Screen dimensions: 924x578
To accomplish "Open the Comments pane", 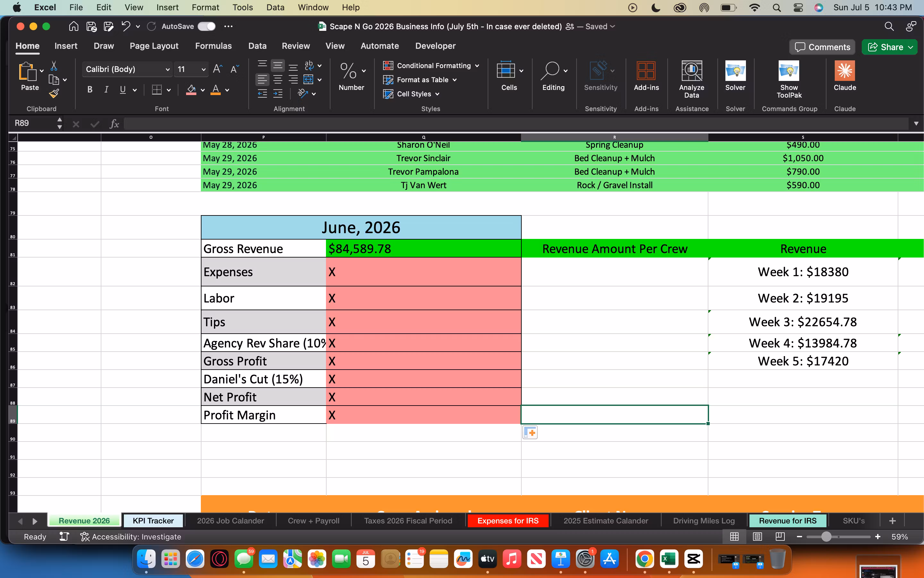I will pyautogui.click(x=822, y=47).
